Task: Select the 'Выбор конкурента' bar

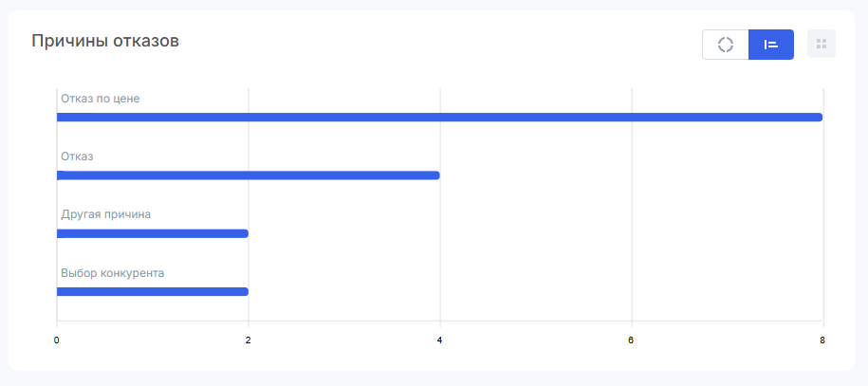Action: [x=152, y=292]
